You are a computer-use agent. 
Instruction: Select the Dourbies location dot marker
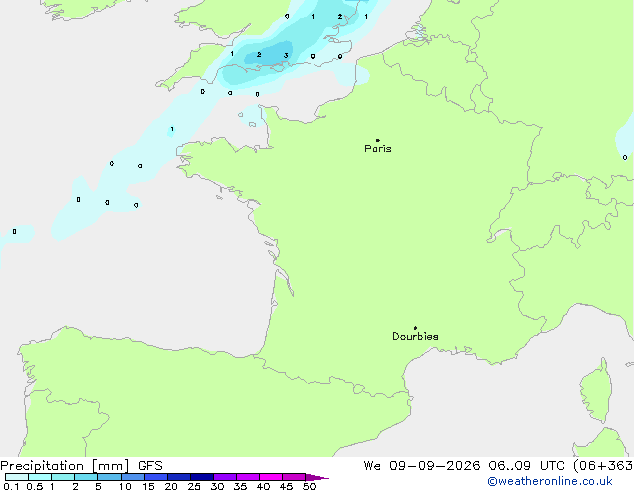[415, 328]
